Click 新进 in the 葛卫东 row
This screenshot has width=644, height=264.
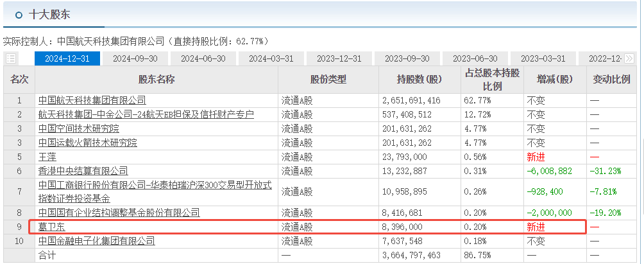tap(536, 227)
